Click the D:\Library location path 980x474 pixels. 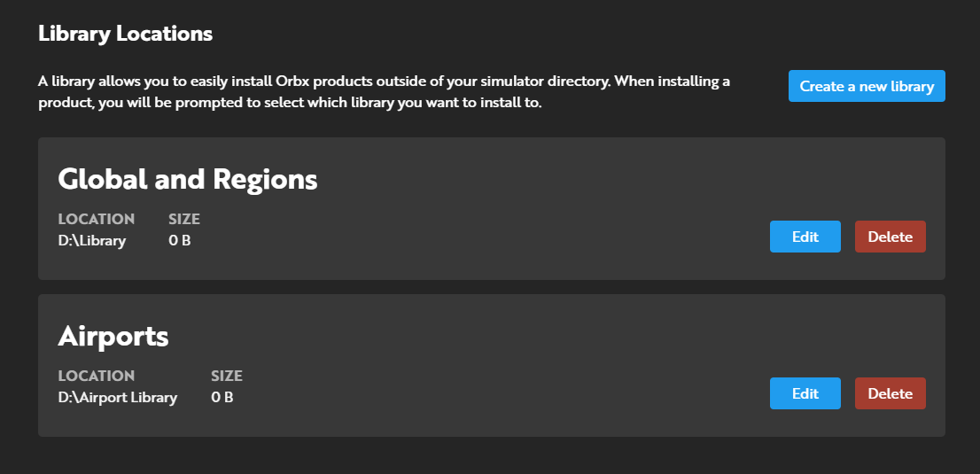point(92,240)
